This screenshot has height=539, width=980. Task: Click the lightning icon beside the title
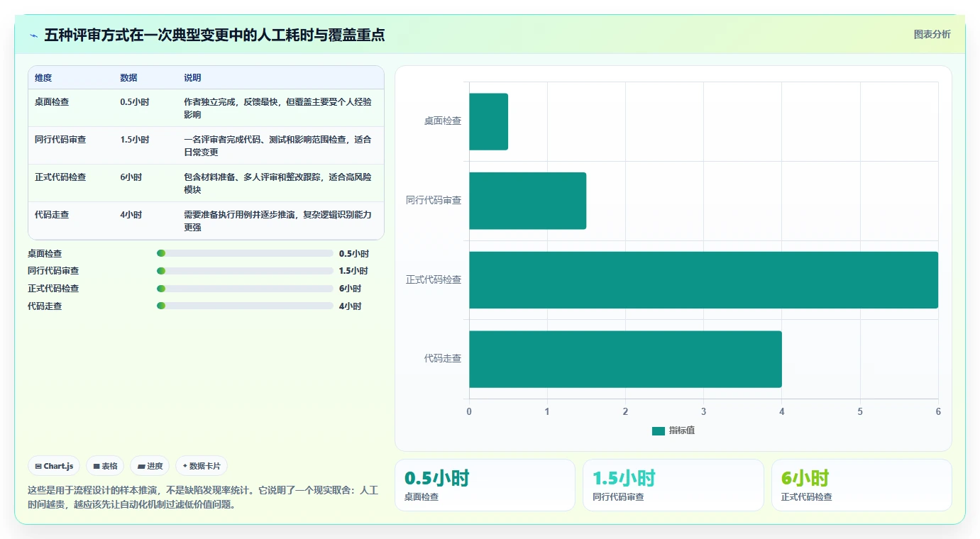[33, 35]
